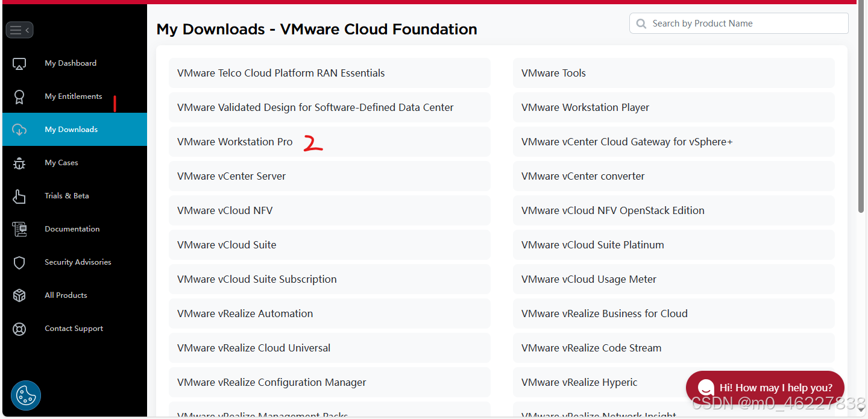Image resolution: width=868 pixels, height=419 pixels.
Task: Click the Trials & Beta hand icon
Action: pyautogui.click(x=19, y=196)
